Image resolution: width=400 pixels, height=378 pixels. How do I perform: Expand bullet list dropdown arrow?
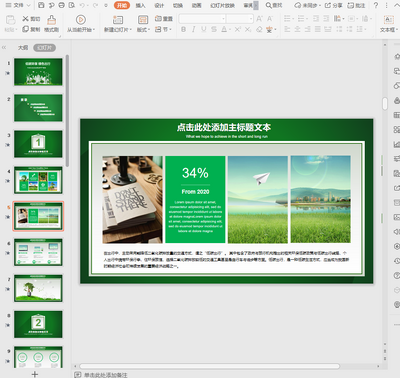(293, 19)
